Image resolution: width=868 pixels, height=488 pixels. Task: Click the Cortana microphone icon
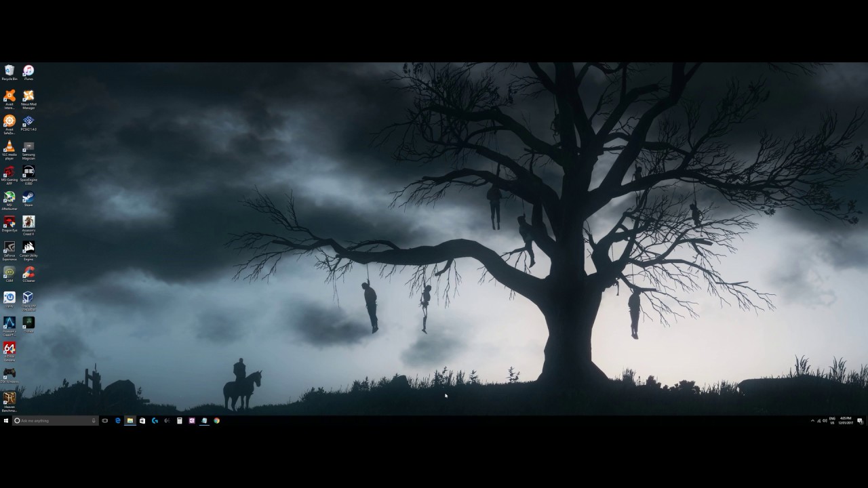point(94,421)
